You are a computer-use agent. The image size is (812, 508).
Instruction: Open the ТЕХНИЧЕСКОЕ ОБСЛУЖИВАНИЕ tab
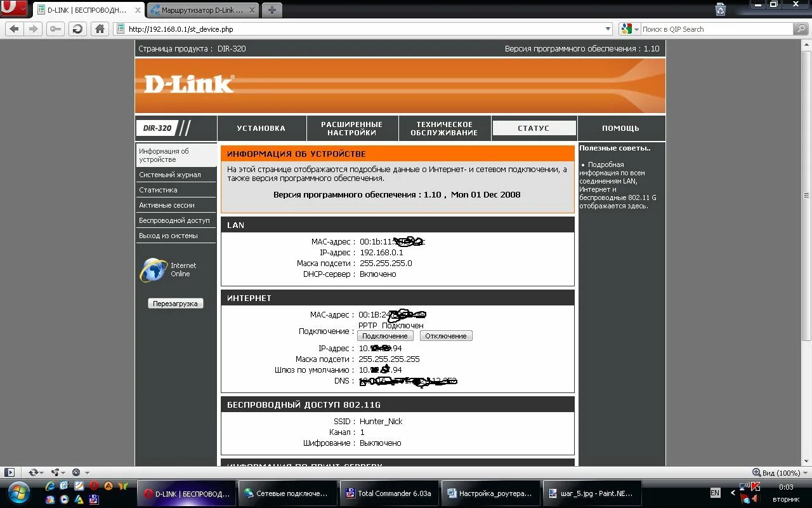click(x=444, y=128)
